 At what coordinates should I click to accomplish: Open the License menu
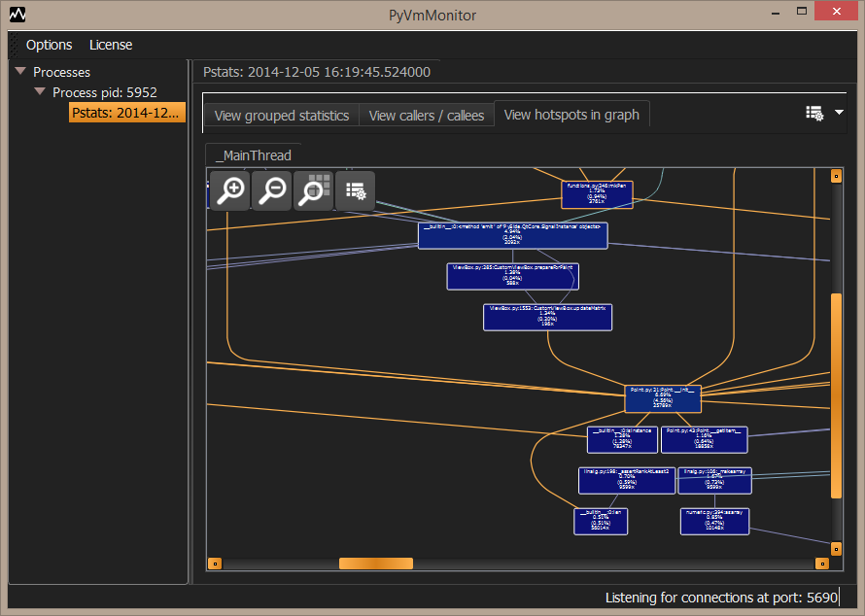111,45
